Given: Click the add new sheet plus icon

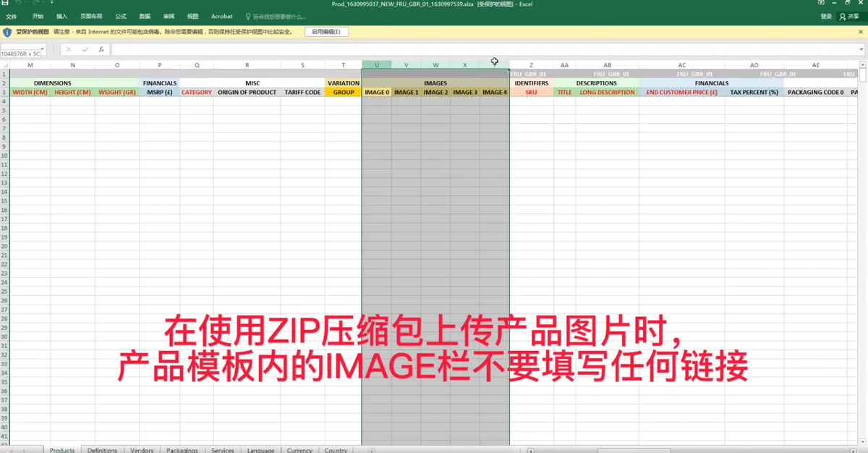Looking at the screenshot, I should pos(372,450).
